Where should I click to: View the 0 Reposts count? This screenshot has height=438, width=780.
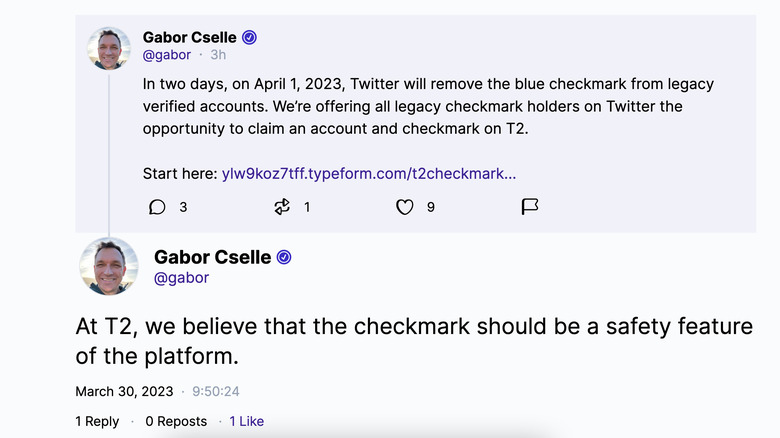[x=176, y=421]
